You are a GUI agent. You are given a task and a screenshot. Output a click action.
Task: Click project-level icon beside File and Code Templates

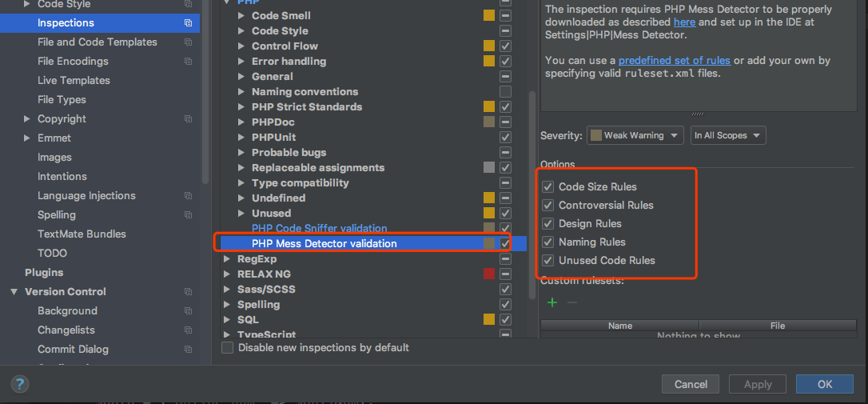tap(188, 42)
